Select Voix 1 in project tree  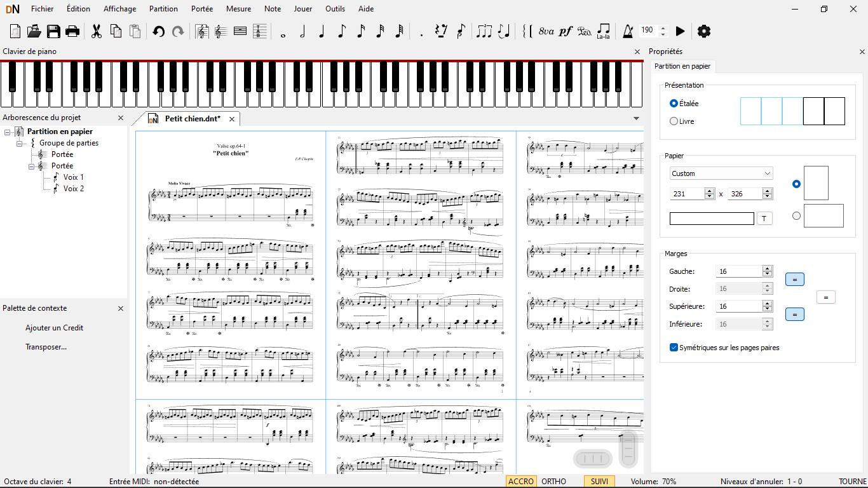74,177
